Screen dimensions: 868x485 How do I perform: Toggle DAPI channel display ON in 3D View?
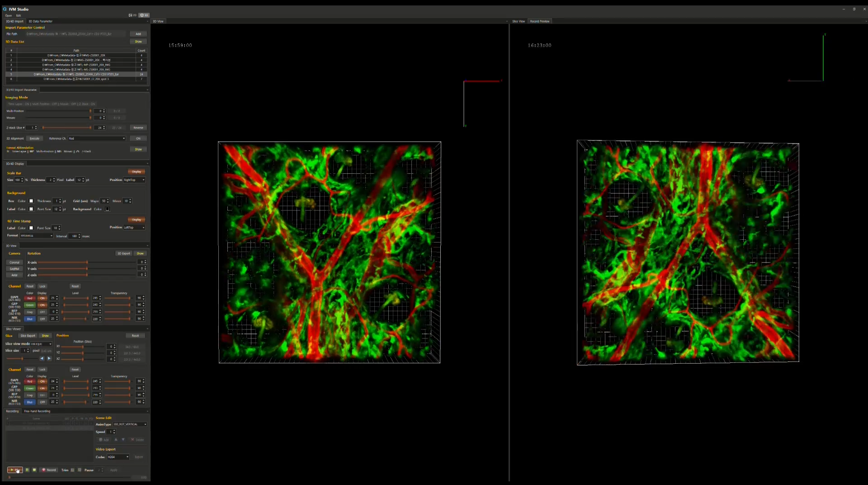pos(42,298)
